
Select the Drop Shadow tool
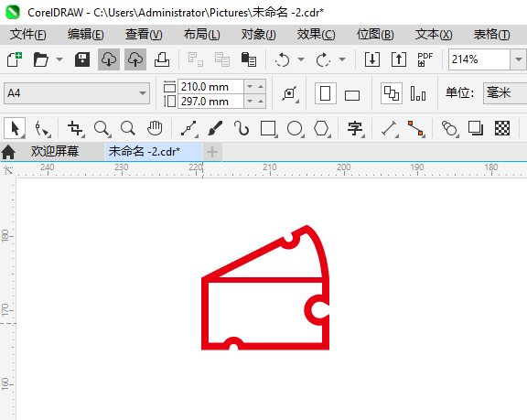click(476, 128)
